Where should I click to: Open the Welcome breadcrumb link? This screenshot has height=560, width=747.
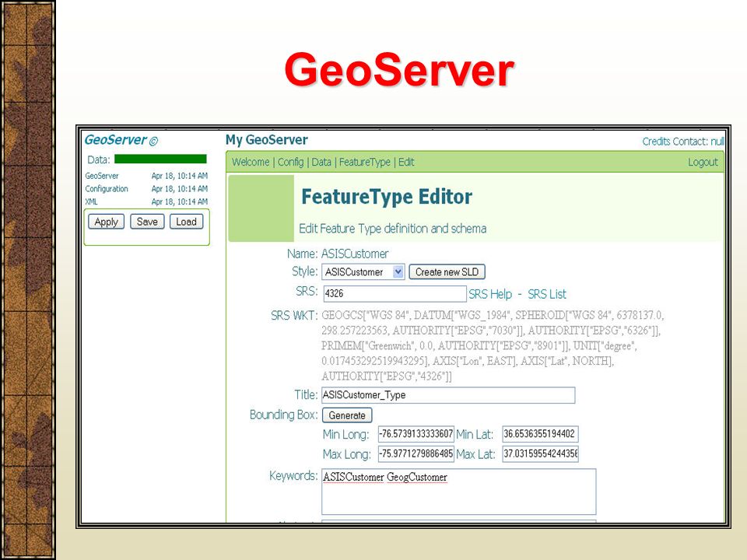pos(251,163)
